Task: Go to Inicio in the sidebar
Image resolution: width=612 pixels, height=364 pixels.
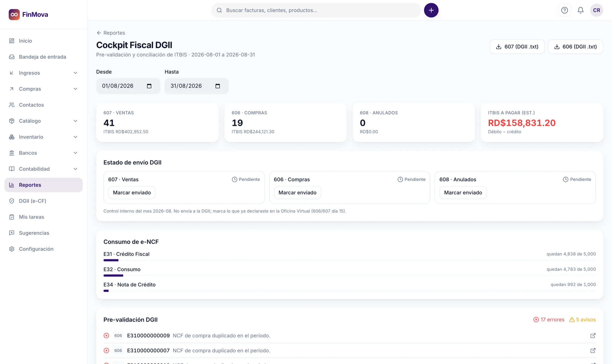Action: click(x=43, y=41)
